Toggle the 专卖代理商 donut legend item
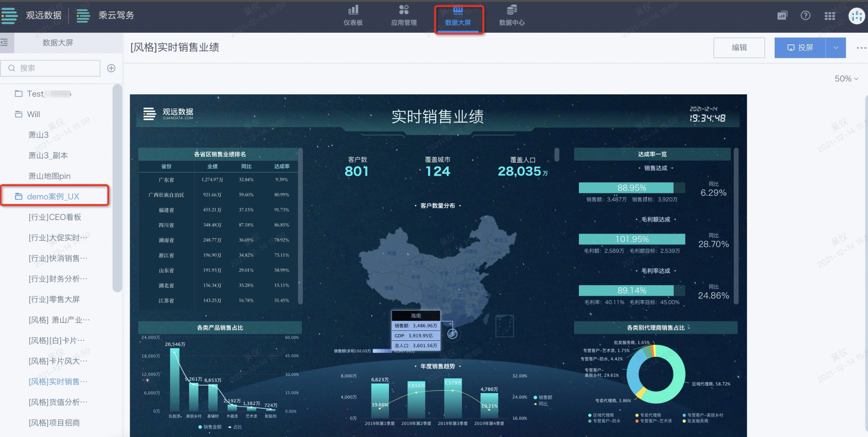Viewport: 868px width, 437px height. pos(648,415)
